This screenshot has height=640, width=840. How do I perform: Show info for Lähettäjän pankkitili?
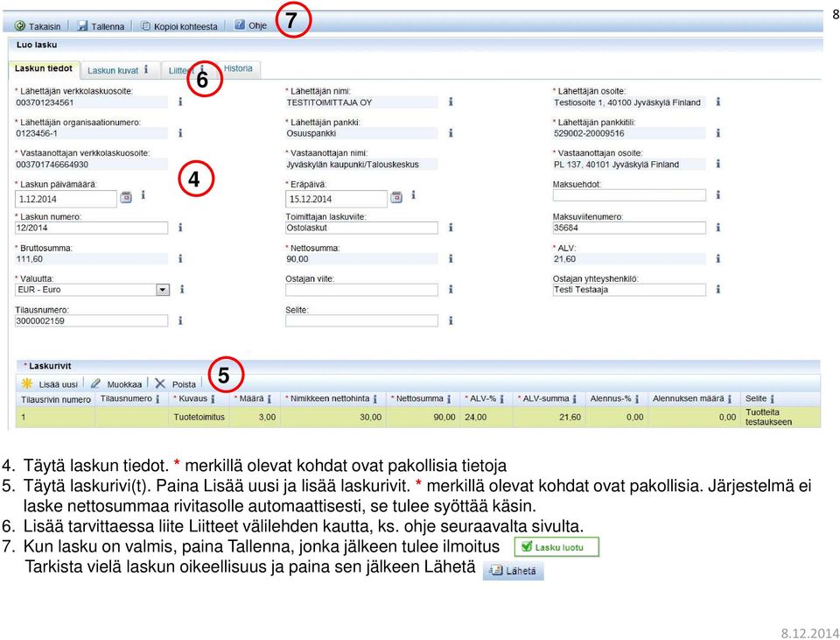coord(717,132)
